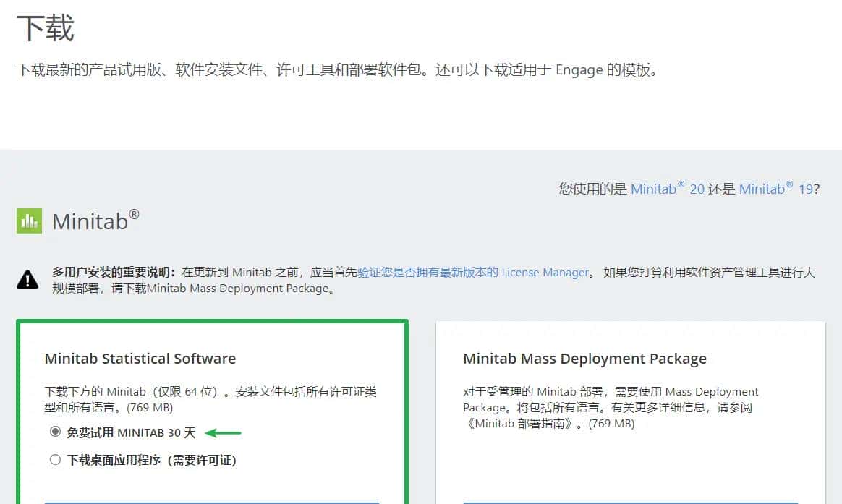Open the Minitab 19 link
This screenshot has height=504, width=842.
tap(779, 189)
